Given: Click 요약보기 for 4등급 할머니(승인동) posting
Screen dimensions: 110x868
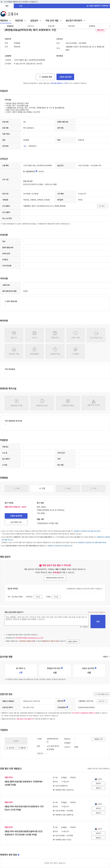Looking at the screenshot, I should click(99, 783).
